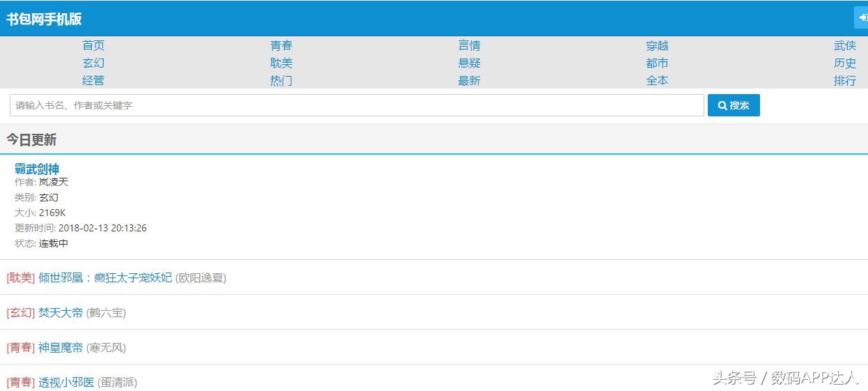Screen dimensions: 868x391
Task: Click the author text (蛋清派)
Action: [117, 382]
